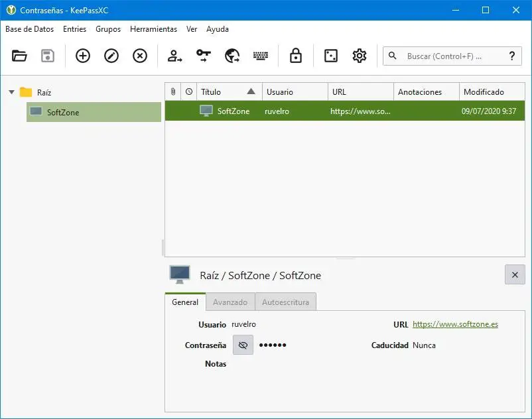Add a new entry with plus icon
The width and height of the screenshot is (532, 419).
click(x=83, y=56)
